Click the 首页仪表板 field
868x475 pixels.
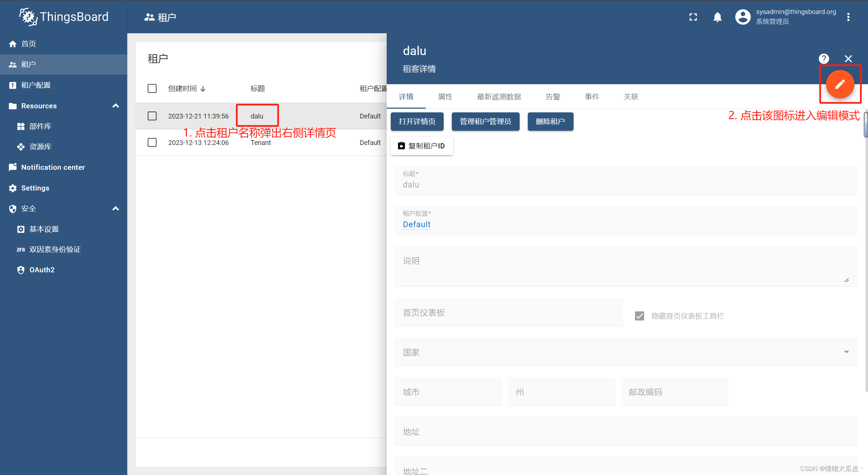[x=508, y=312]
